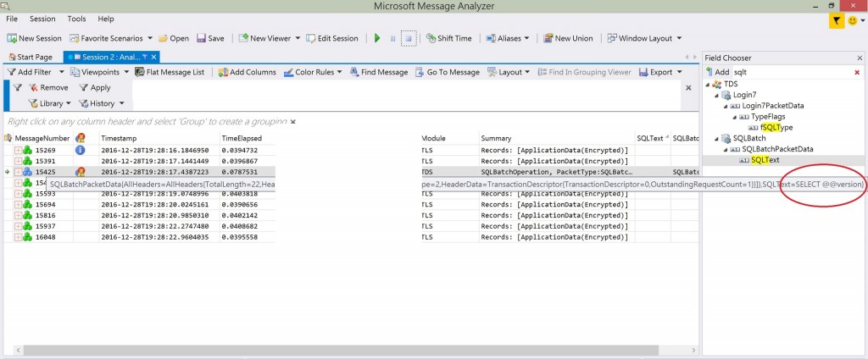Viewport: 868px width, 359px height.
Task: Open the File menu
Action: pos(12,19)
